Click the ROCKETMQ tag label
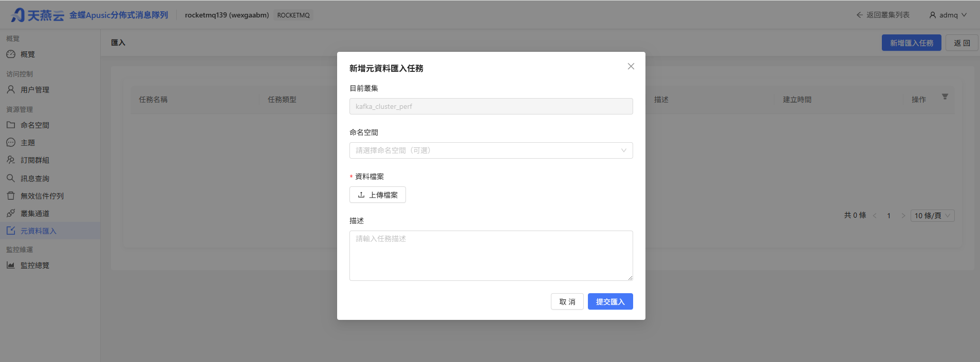 pyautogui.click(x=293, y=15)
